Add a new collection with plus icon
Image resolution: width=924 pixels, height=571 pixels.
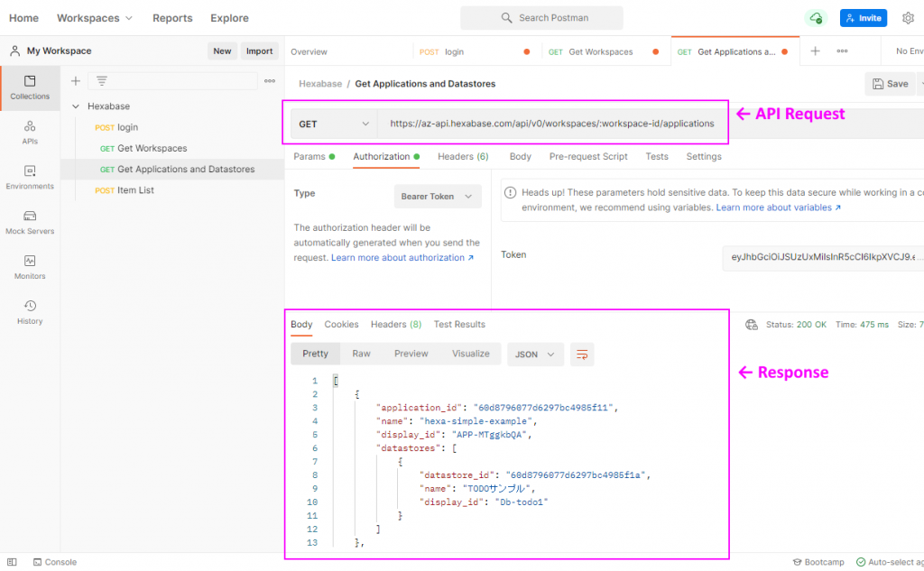76,81
